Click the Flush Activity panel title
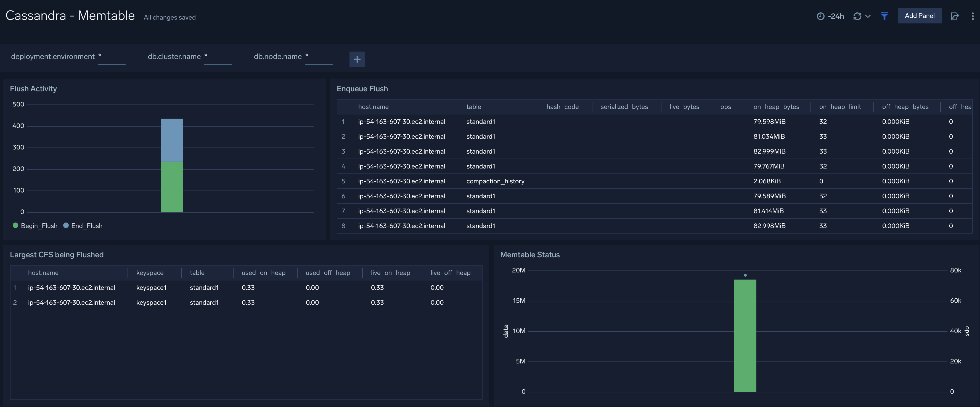The height and width of the screenshot is (407, 980). (x=33, y=89)
